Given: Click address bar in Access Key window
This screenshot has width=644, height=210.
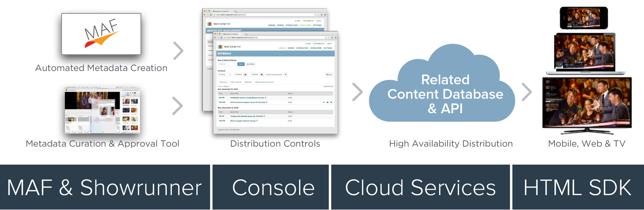Looking at the screenshot, I should pos(266,15).
